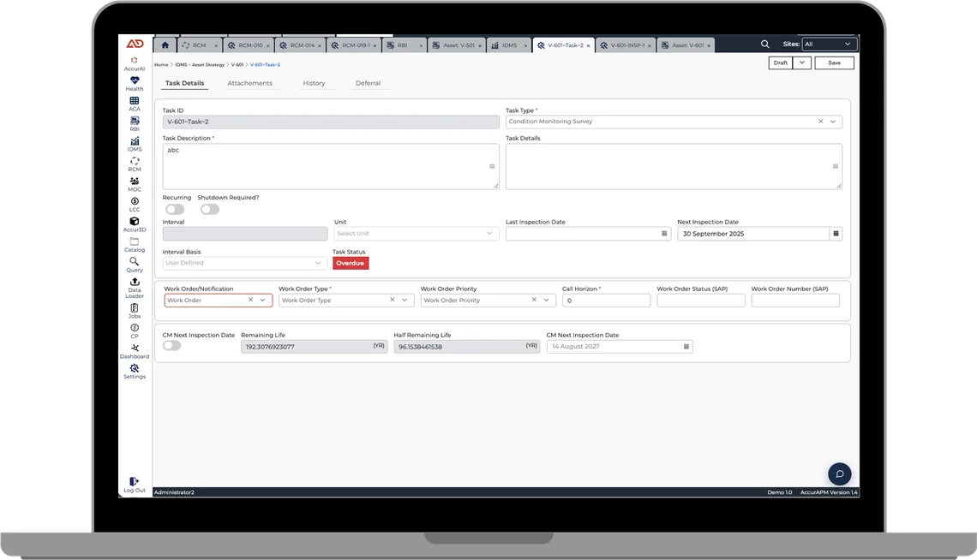This screenshot has height=560, width=977.
Task: Switch to the Task Details tab
Action: tap(184, 83)
